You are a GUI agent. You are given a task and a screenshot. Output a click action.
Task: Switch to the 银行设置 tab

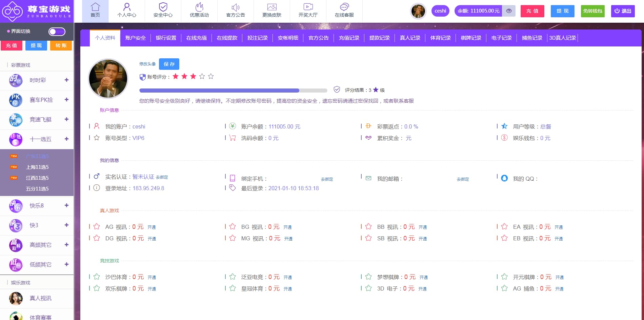click(x=166, y=38)
